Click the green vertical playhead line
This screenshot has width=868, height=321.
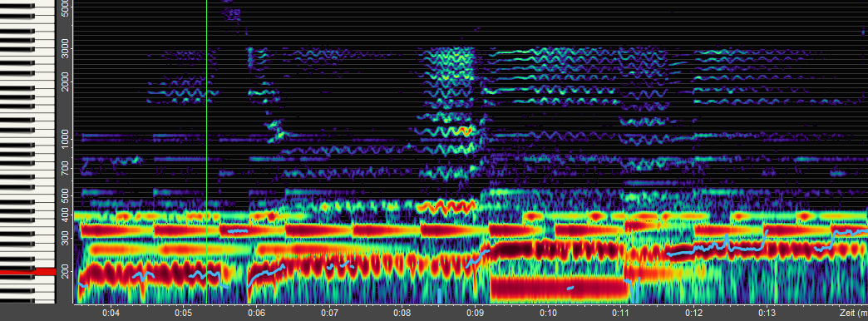[206, 151]
